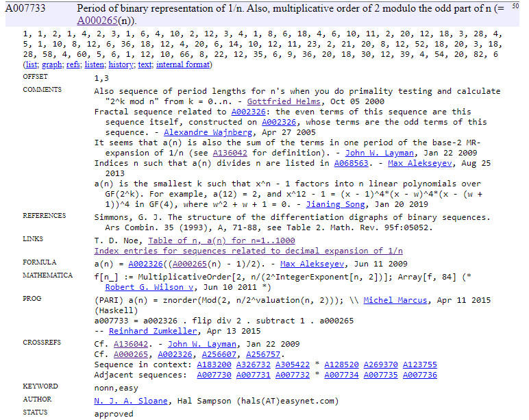Click the COMMENTS field label

tap(42, 89)
